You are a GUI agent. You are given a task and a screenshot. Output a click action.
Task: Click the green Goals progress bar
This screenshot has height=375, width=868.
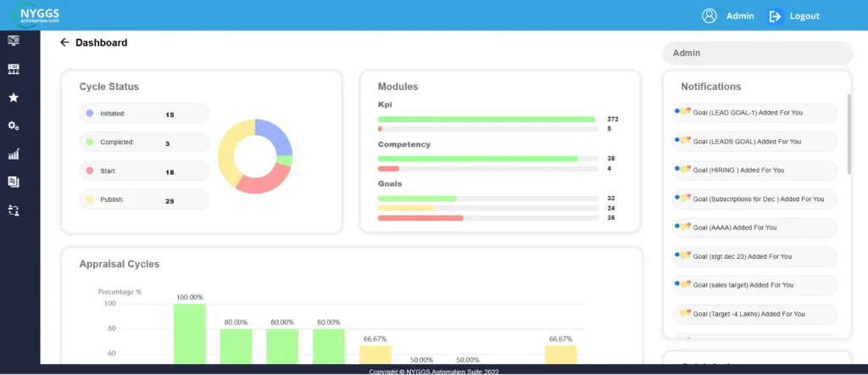point(417,199)
